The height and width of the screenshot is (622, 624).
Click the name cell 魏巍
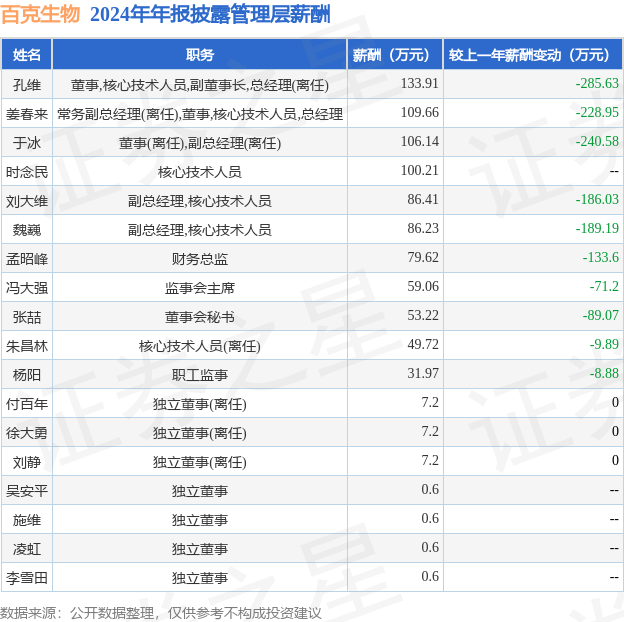(27, 230)
